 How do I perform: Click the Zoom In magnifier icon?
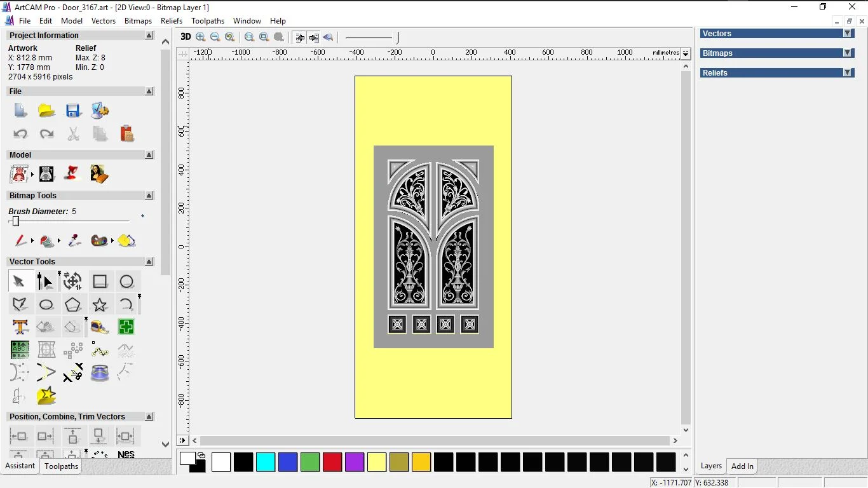click(201, 37)
